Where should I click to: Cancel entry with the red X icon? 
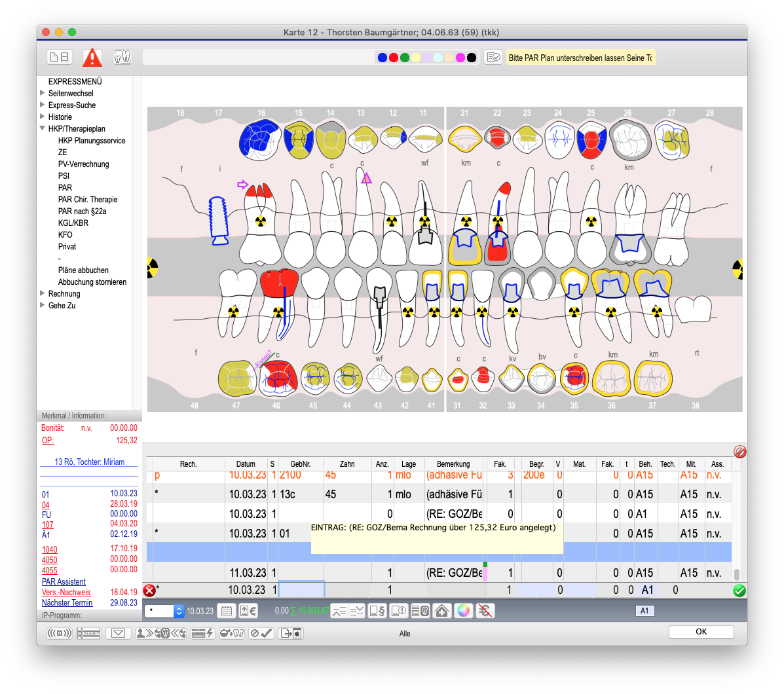coord(149,591)
